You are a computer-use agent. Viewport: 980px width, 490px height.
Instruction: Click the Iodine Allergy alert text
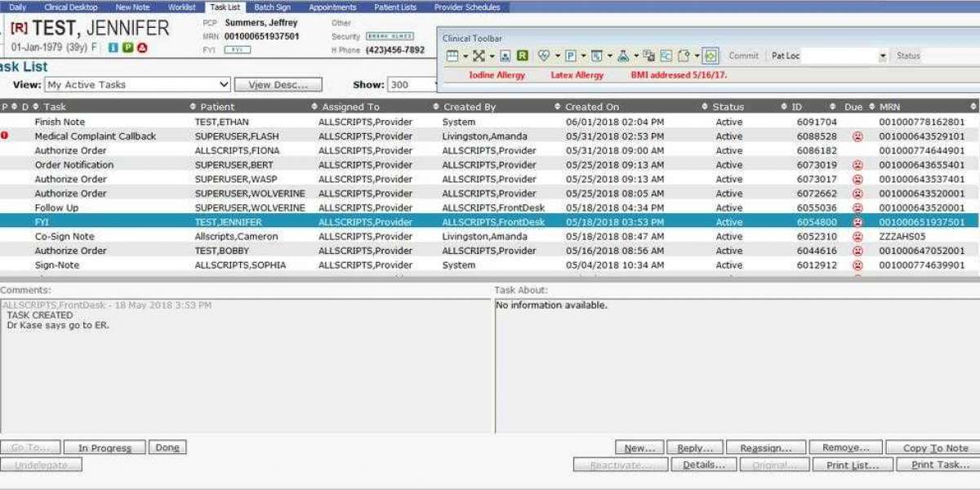pyautogui.click(x=497, y=75)
